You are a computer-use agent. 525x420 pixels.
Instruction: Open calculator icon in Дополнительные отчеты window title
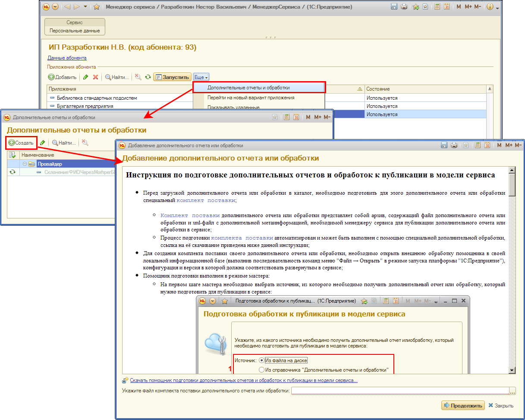[x=286, y=117]
